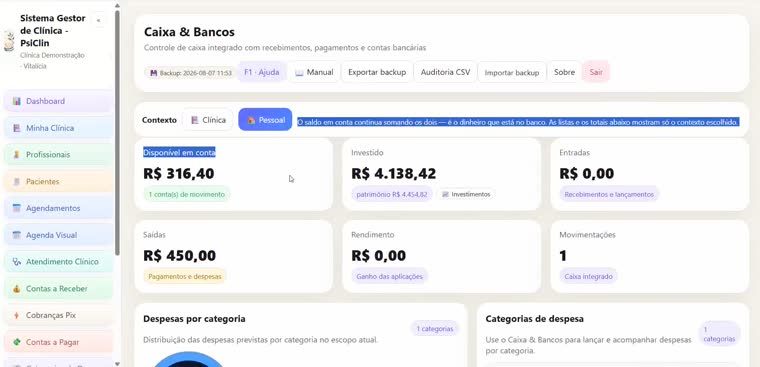Viewport: 760px width, 367px height.
Task: Select Agenda Visual menu entry
Action: [x=59, y=235]
